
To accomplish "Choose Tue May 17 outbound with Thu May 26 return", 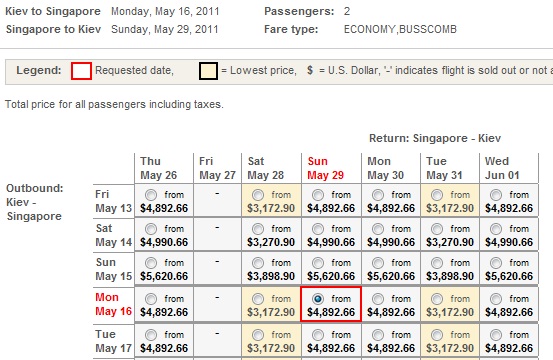I will pos(151,335).
